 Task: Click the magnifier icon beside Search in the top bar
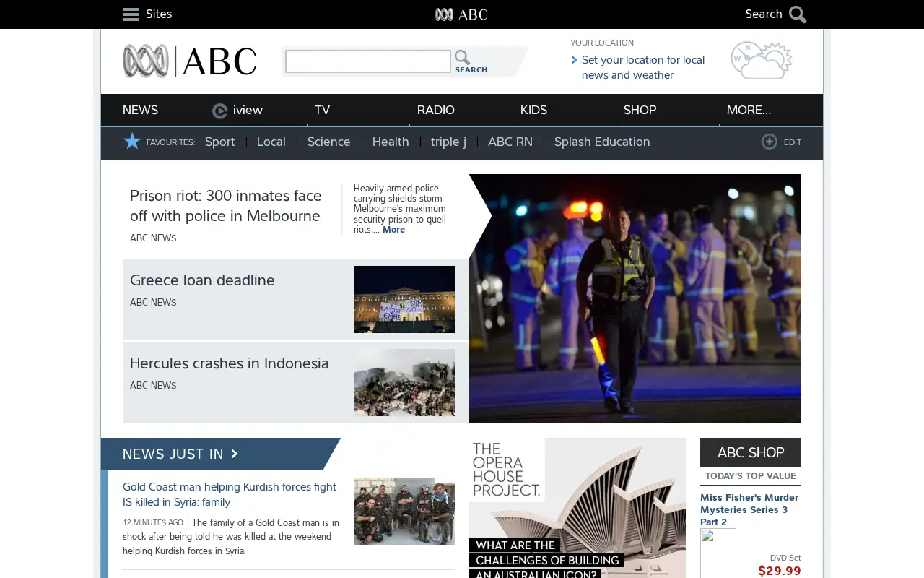pyautogui.click(x=798, y=14)
